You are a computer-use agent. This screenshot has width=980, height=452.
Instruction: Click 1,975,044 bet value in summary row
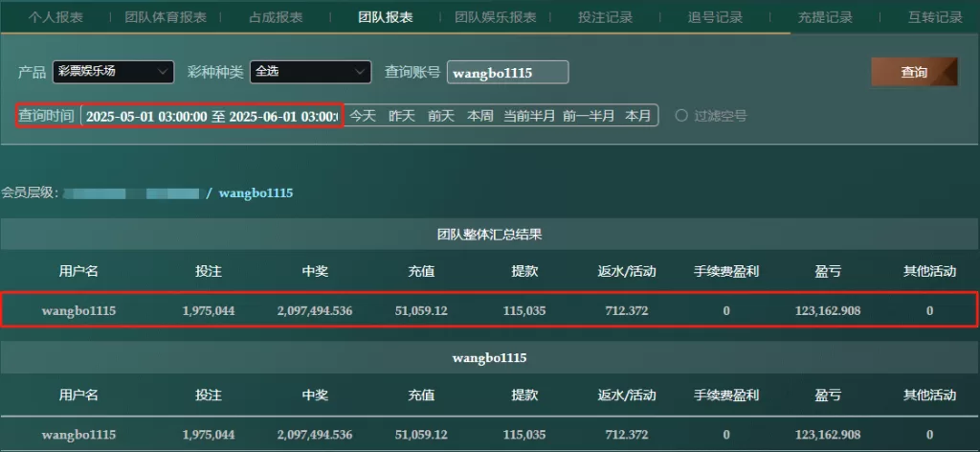coord(209,310)
